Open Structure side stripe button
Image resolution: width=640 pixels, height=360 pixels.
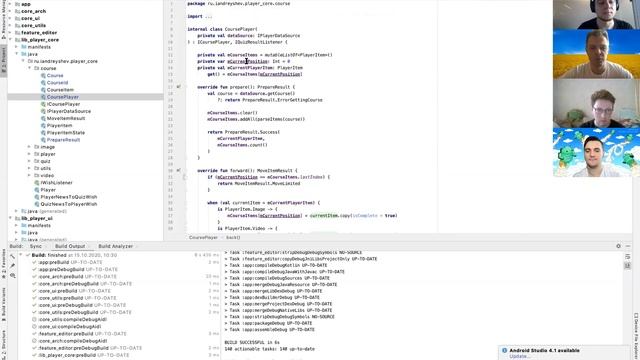click(4, 345)
